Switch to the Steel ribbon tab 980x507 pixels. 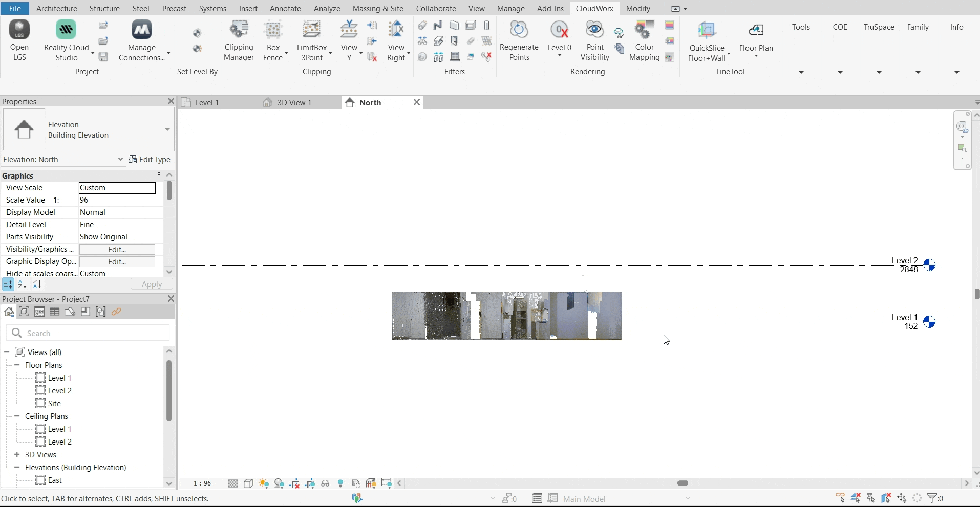coord(140,8)
